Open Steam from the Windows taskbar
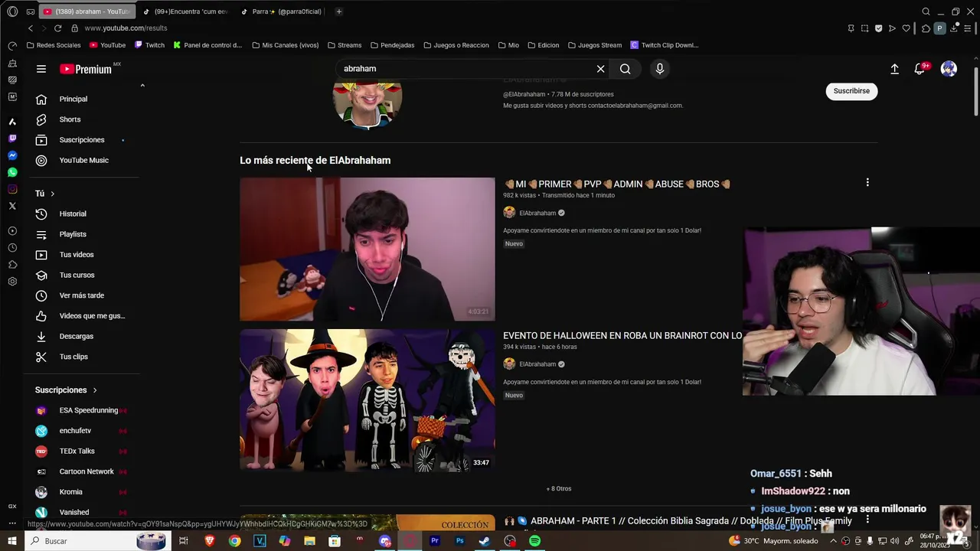 click(x=485, y=541)
